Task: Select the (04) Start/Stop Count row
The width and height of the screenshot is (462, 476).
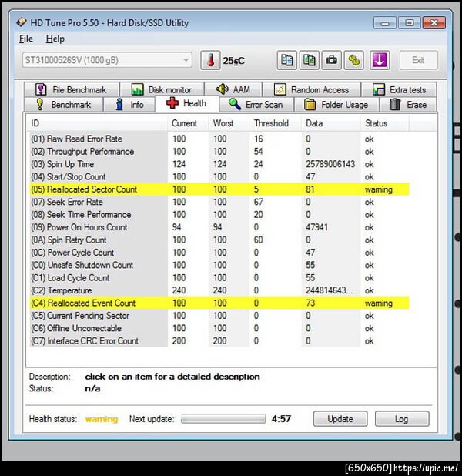Action: (x=219, y=176)
